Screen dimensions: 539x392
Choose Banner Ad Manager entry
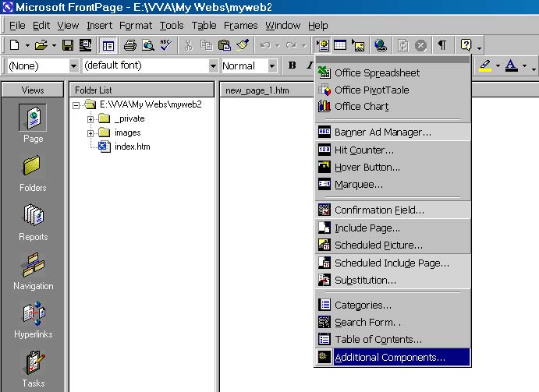pyautogui.click(x=392, y=132)
